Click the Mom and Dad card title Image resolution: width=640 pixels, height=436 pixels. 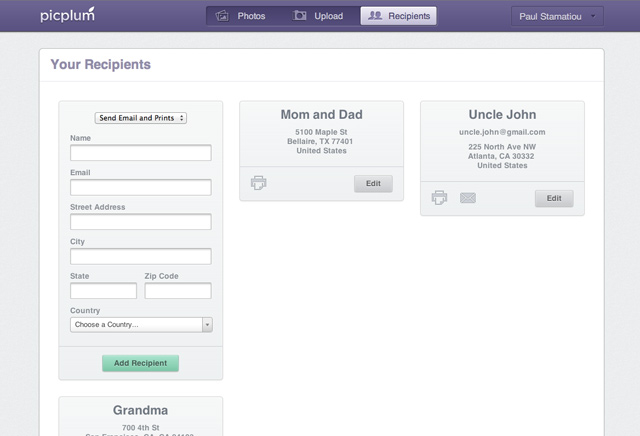(x=322, y=115)
